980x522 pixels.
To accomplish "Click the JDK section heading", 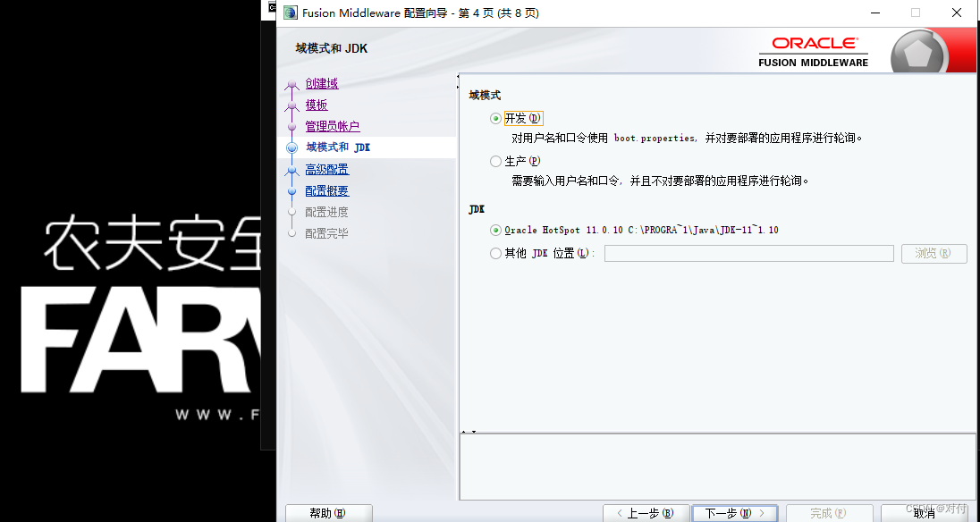I will tap(477, 210).
